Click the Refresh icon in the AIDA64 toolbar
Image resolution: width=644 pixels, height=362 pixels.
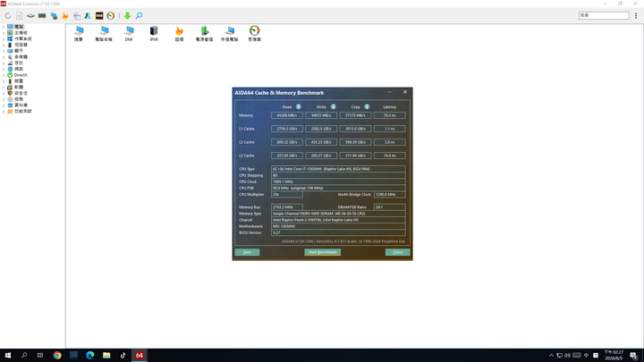pyautogui.click(x=8, y=15)
